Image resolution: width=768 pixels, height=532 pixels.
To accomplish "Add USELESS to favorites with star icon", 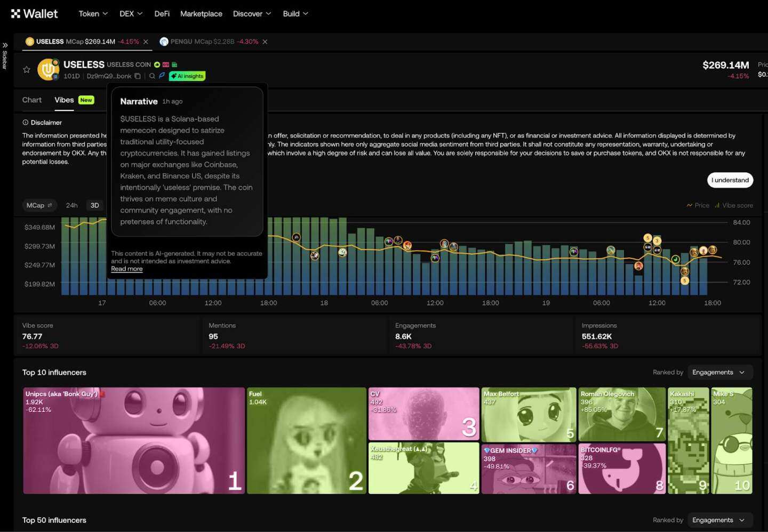I will point(26,69).
